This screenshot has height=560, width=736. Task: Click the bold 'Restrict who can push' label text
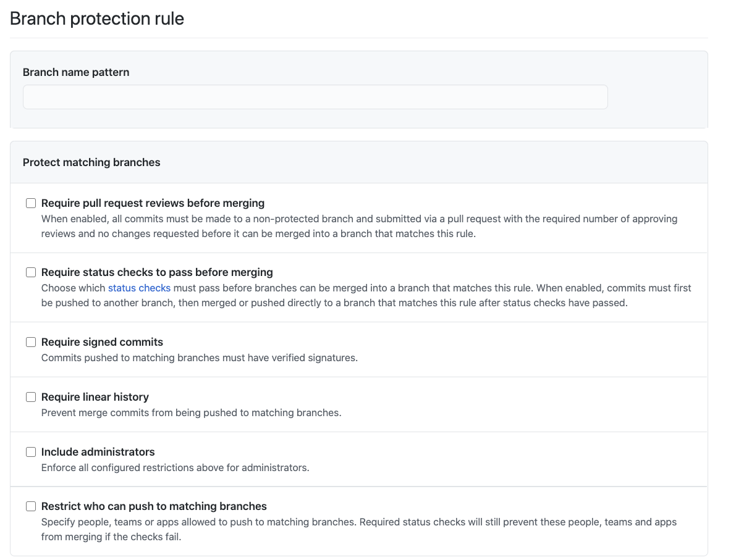pos(154,506)
